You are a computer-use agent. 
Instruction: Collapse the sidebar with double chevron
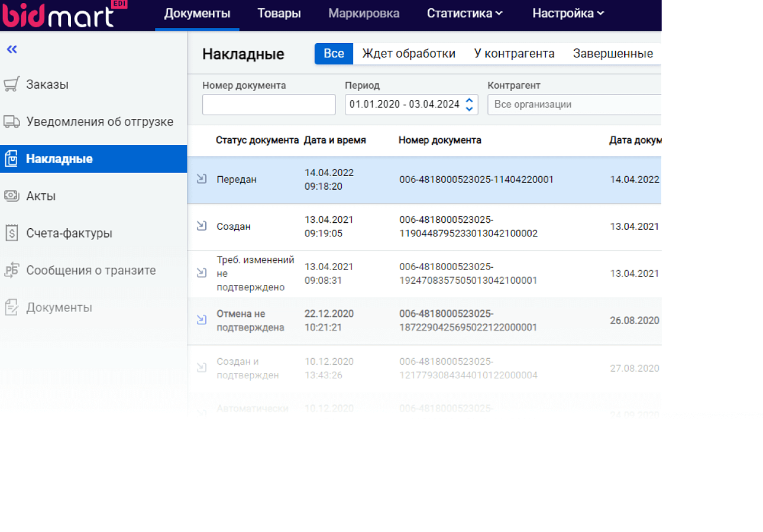[x=12, y=49]
